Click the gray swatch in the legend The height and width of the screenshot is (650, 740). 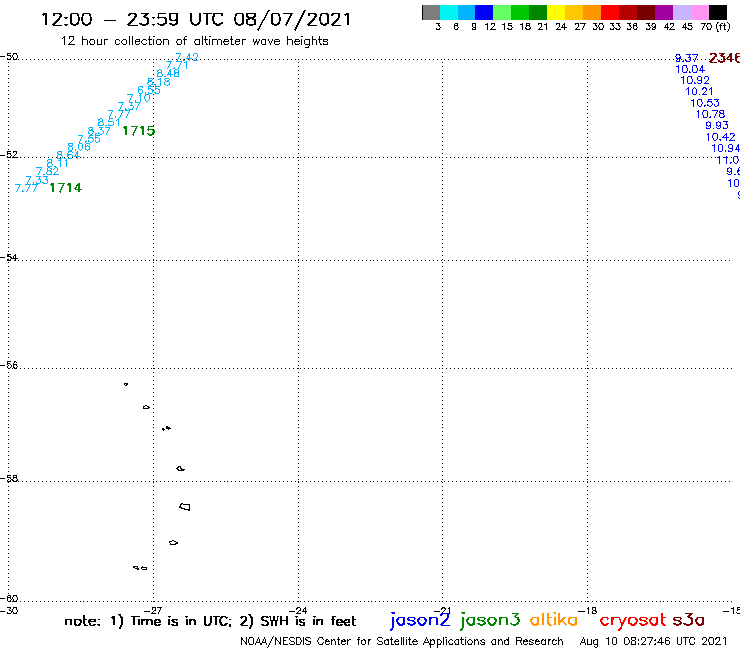431,13
